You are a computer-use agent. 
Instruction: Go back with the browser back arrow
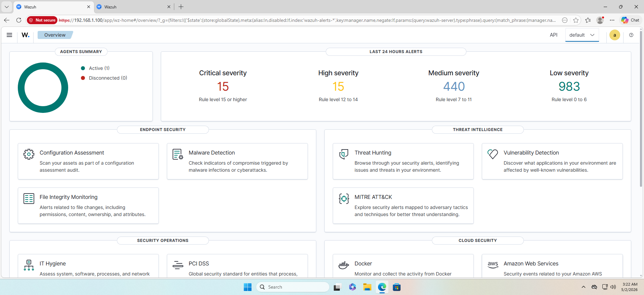click(7, 20)
